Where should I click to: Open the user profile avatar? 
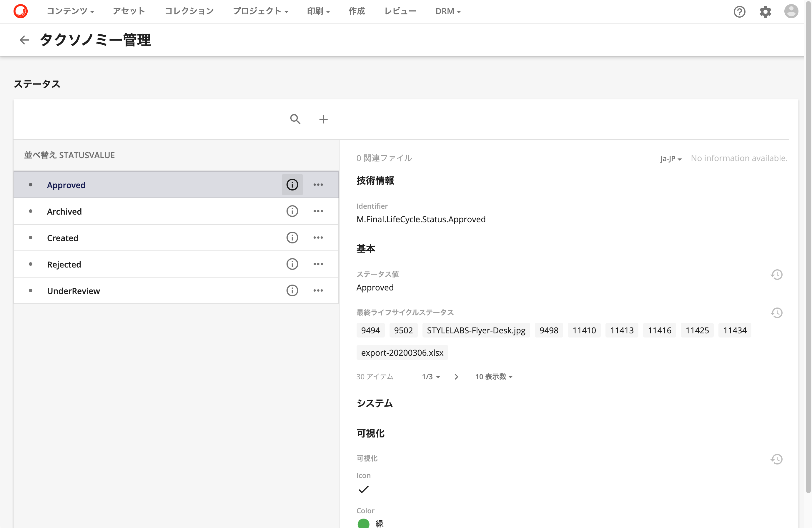tap(791, 11)
